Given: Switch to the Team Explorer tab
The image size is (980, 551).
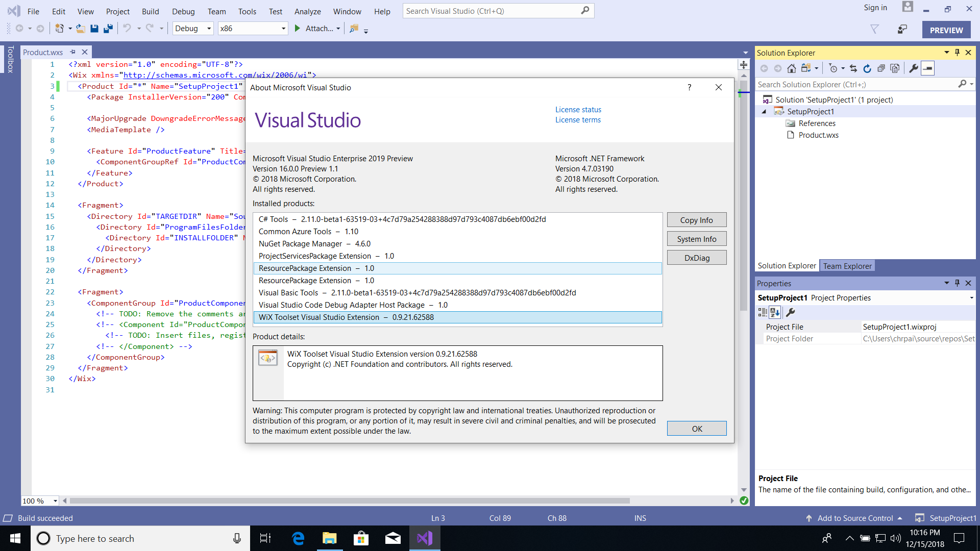Looking at the screenshot, I should click(847, 266).
